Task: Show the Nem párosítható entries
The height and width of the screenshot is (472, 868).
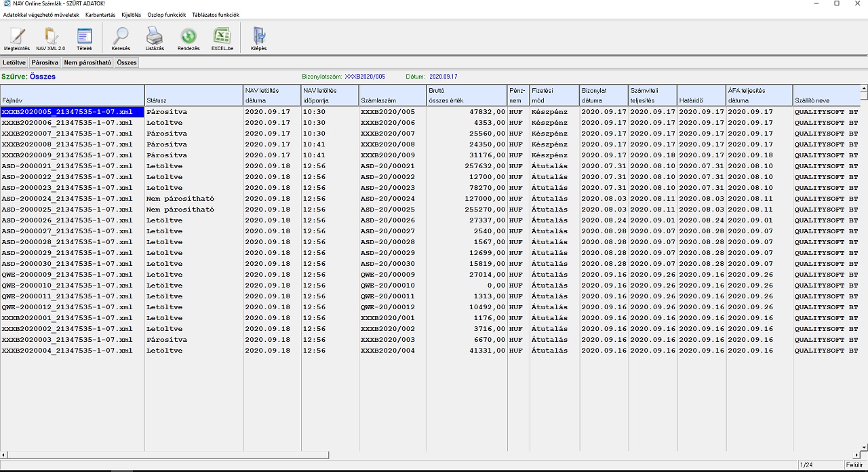Action: [x=87, y=62]
